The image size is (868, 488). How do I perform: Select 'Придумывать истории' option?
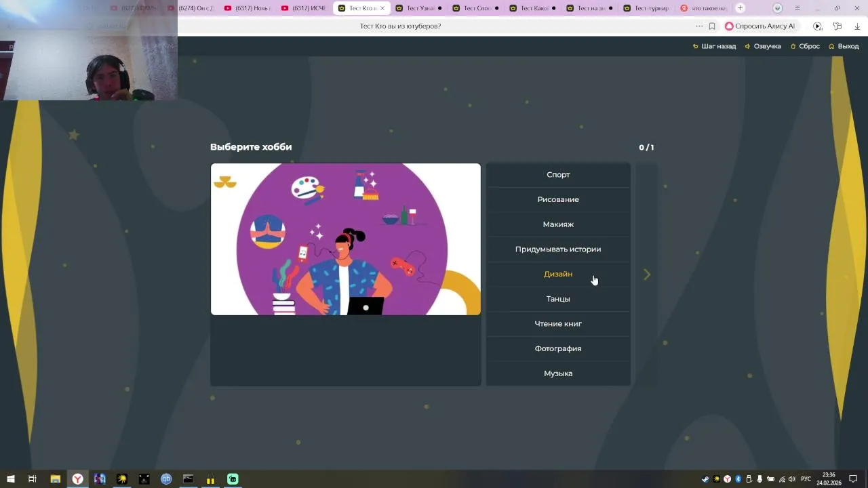point(558,249)
